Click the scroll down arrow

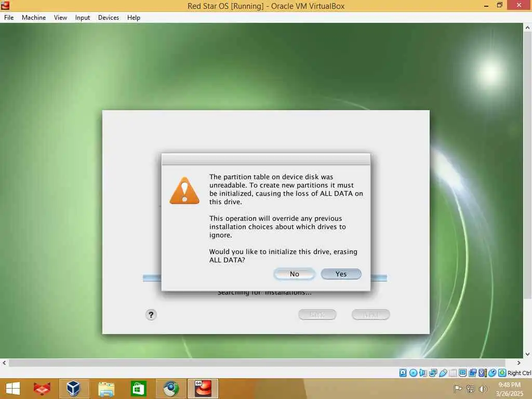[x=527, y=354]
